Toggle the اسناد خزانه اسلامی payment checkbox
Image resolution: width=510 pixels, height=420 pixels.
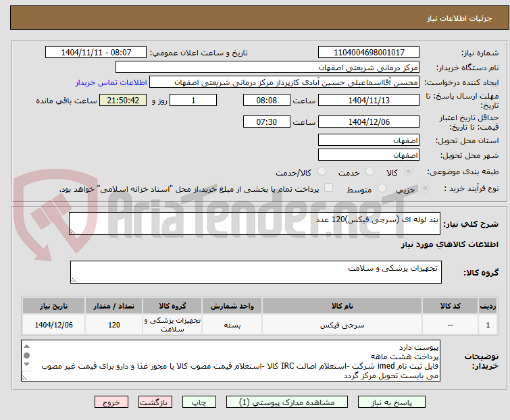[x=328, y=188]
